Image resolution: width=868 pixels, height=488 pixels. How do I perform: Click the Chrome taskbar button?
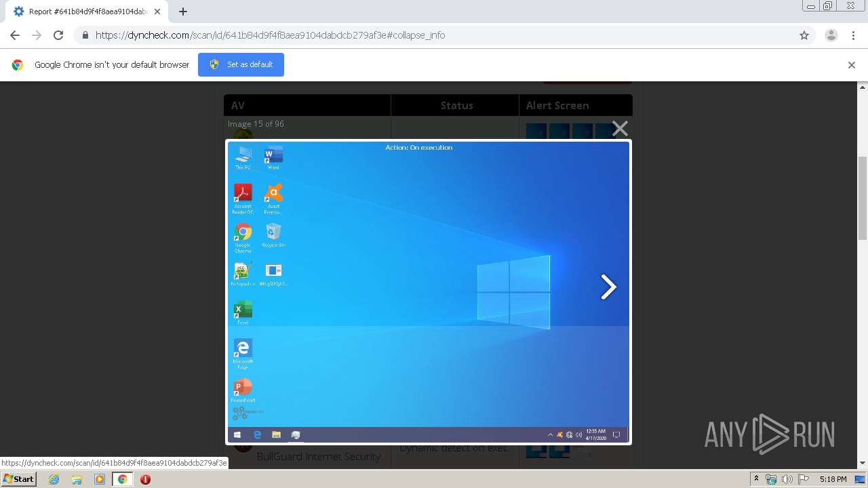122,479
